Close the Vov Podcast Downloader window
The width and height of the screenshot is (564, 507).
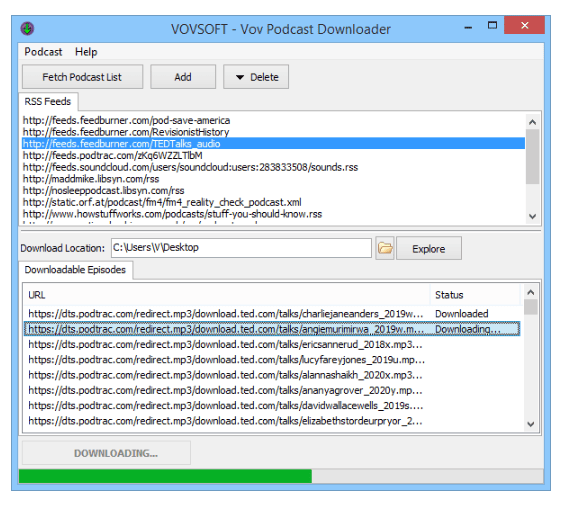[x=524, y=26]
